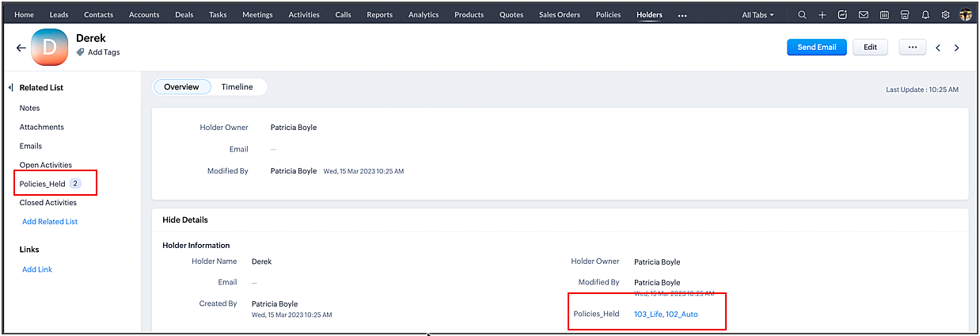Select the Overview tab
Viewport: 980px width, 336px height.
click(x=181, y=87)
